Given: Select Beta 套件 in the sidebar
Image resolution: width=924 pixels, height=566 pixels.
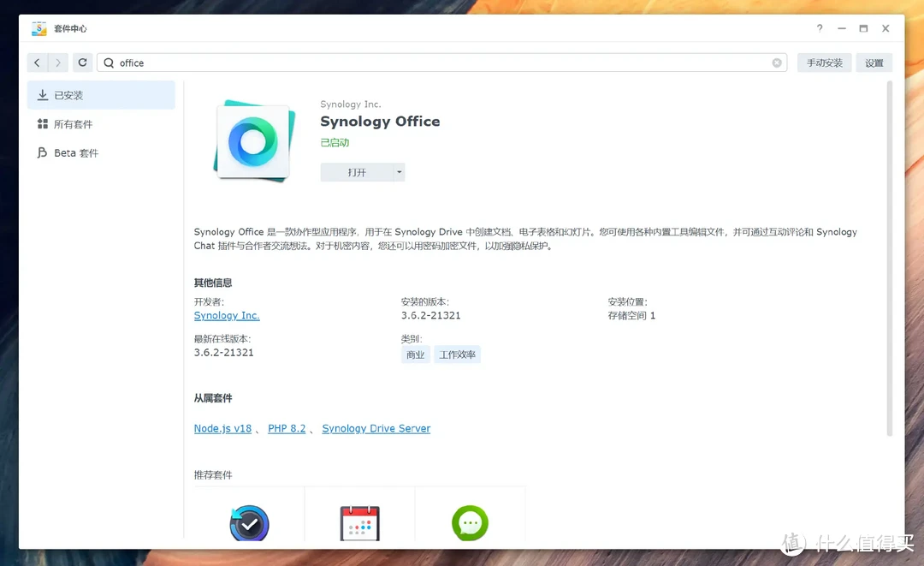Looking at the screenshot, I should [101, 152].
